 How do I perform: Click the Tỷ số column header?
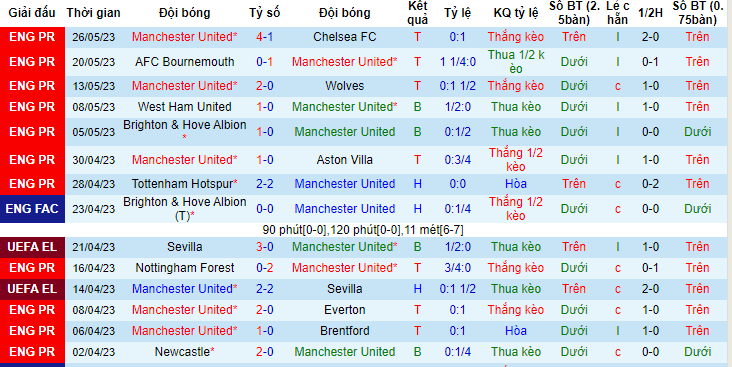[264, 13]
